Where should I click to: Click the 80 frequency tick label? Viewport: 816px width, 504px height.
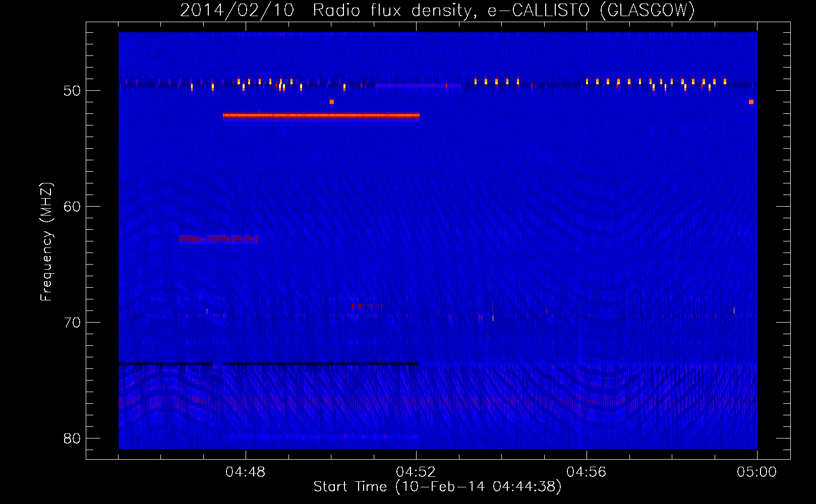coord(72,438)
